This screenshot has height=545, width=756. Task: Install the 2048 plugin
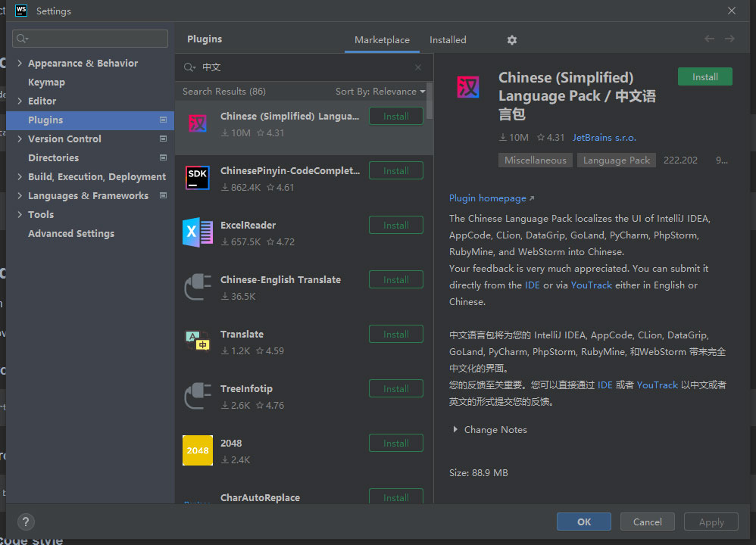click(x=396, y=443)
